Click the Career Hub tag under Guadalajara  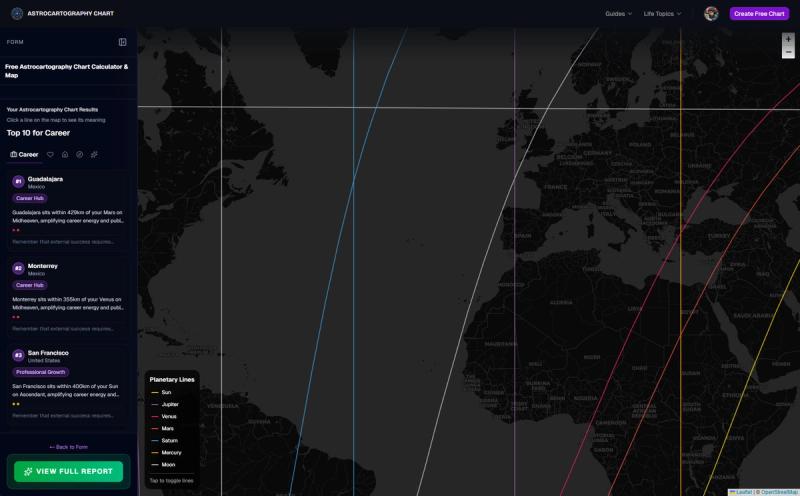[x=30, y=198]
